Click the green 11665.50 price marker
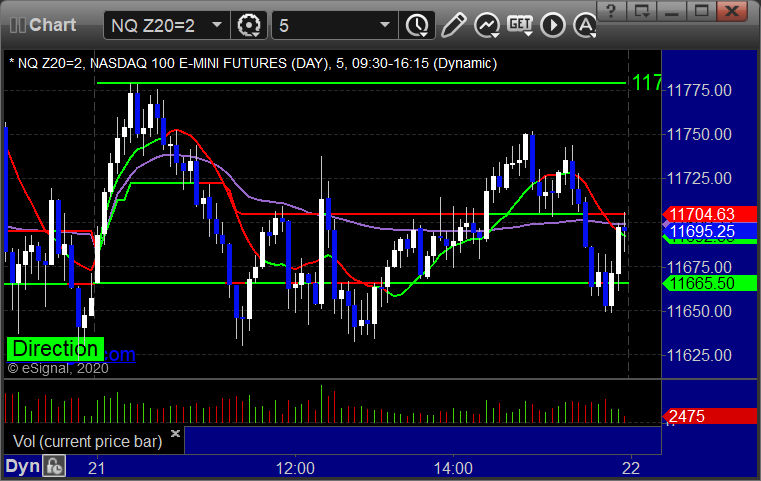The width and height of the screenshot is (761, 481). pos(710,283)
